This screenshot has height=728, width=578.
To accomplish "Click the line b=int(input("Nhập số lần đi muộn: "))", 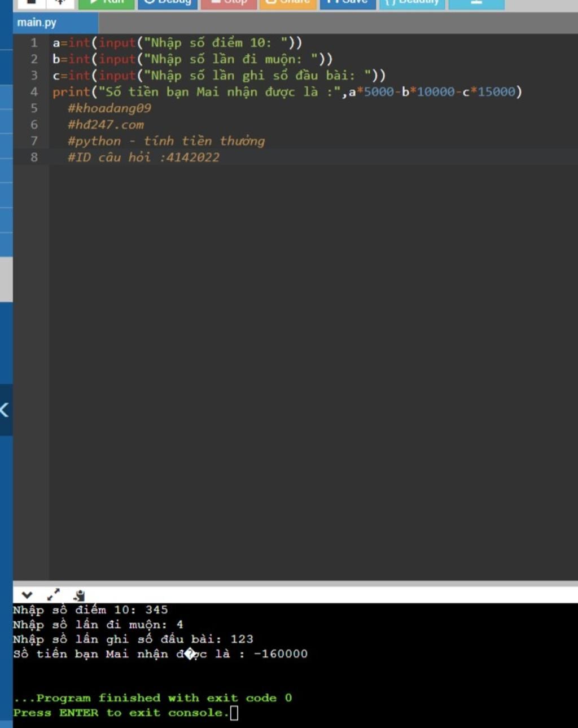I will tap(193, 59).
